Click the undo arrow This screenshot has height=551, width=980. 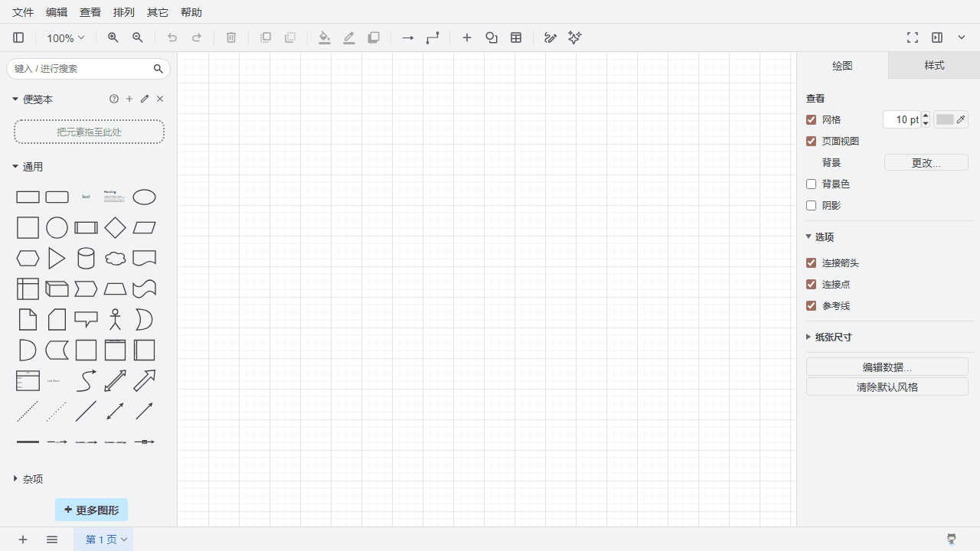tap(172, 37)
